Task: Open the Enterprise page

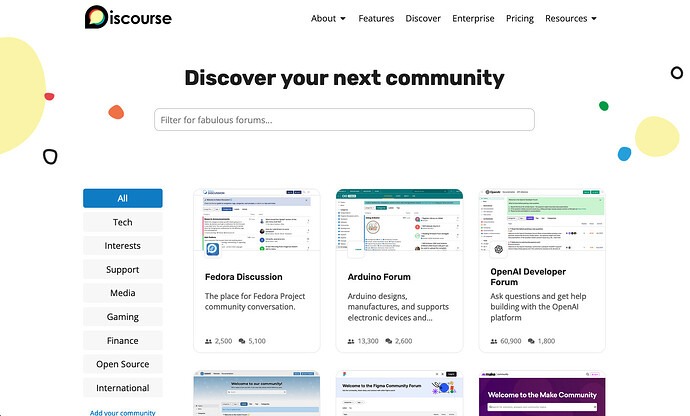Action: [473, 18]
